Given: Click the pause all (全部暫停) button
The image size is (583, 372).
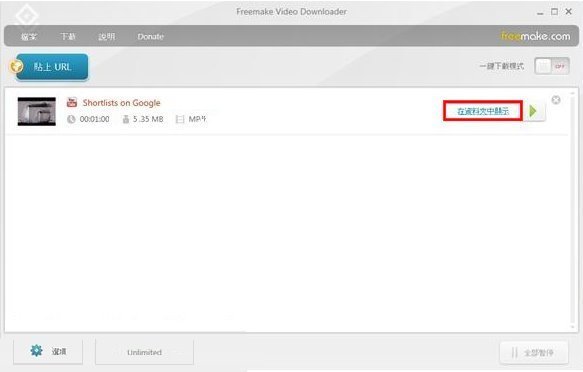Looking at the screenshot, I should 534,352.
